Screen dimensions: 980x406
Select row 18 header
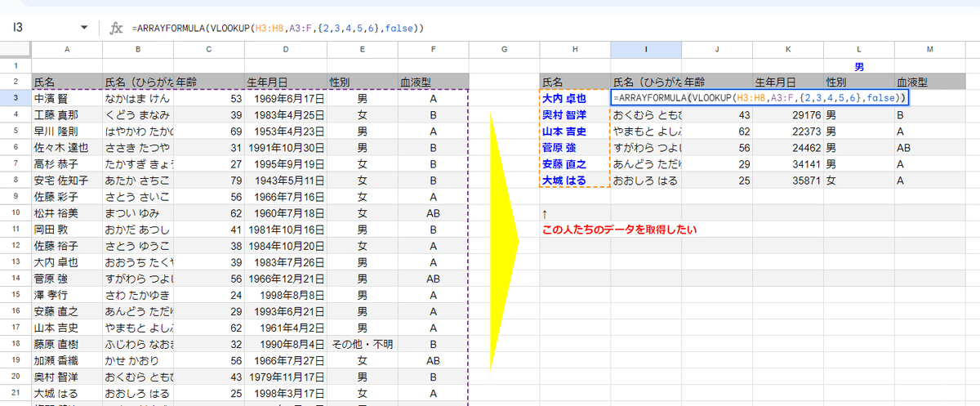coord(16,343)
